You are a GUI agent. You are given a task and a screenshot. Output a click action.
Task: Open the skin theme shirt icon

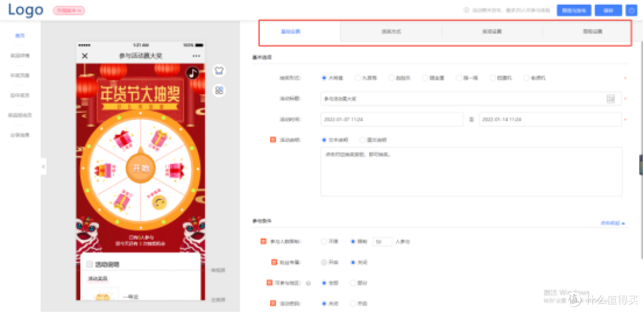[x=219, y=71]
